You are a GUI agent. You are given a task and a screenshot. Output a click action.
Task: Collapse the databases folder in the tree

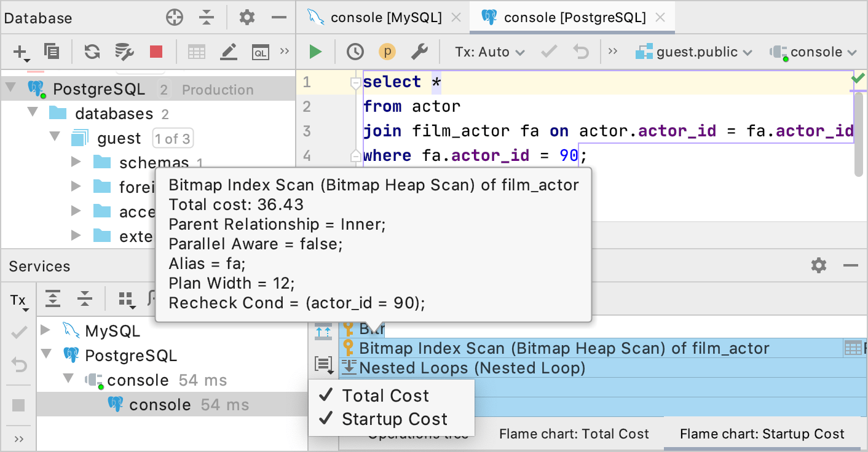(33, 114)
